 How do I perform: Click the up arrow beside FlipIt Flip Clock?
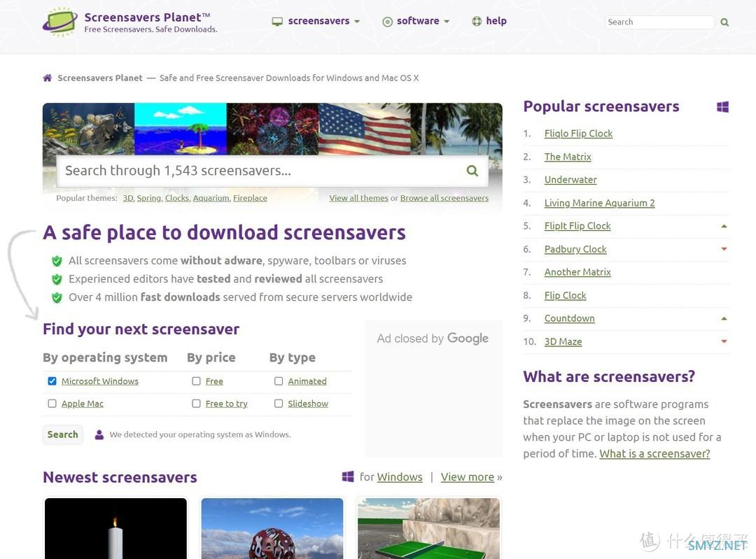(724, 226)
